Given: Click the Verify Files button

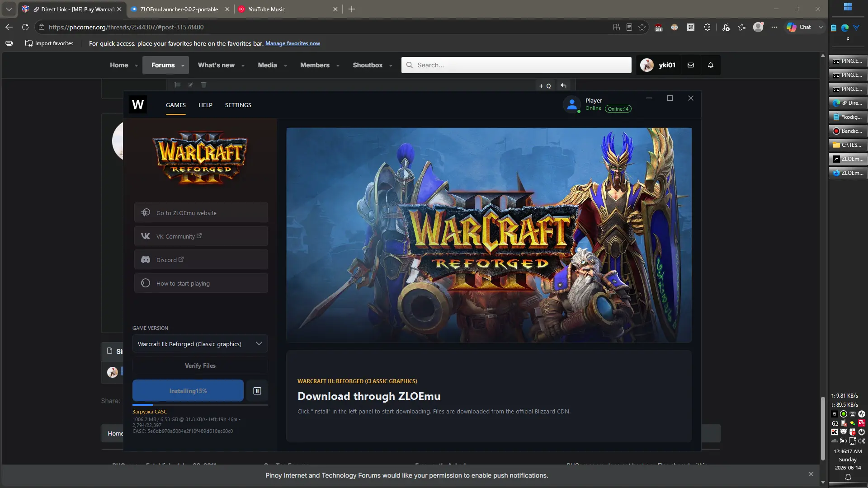Looking at the screenshot, I should [x=200, y=366].
